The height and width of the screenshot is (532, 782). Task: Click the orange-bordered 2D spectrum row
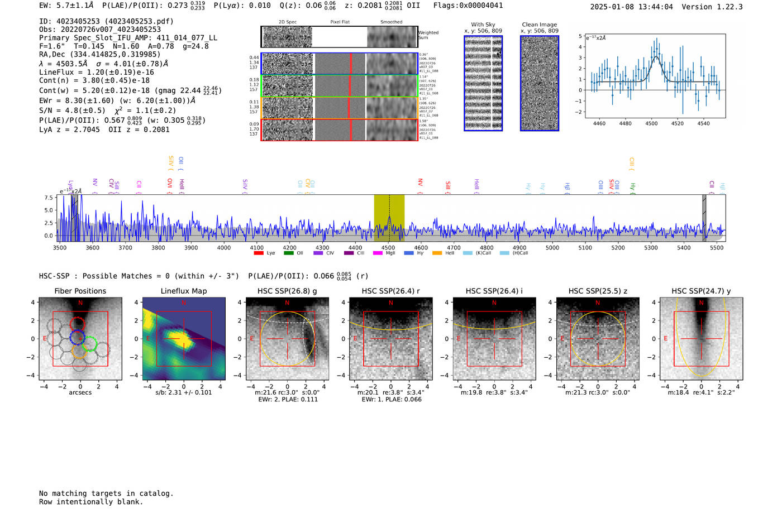[x=339, y=108]
